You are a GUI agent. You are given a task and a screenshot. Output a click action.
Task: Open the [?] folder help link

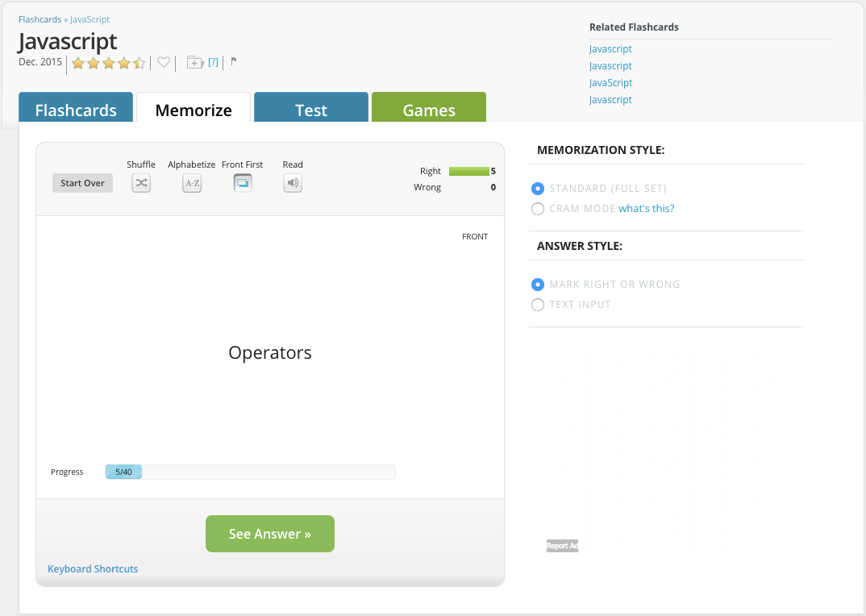(213, 62)
